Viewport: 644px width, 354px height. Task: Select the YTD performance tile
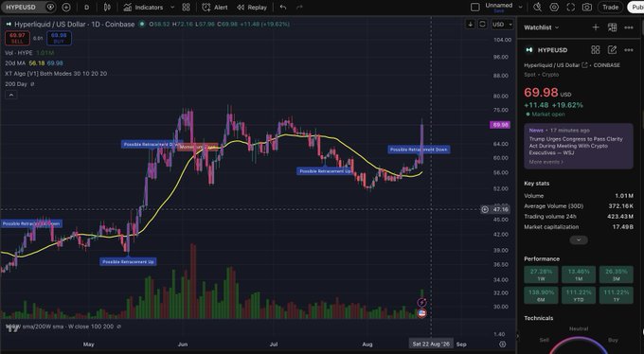point(579,295)
